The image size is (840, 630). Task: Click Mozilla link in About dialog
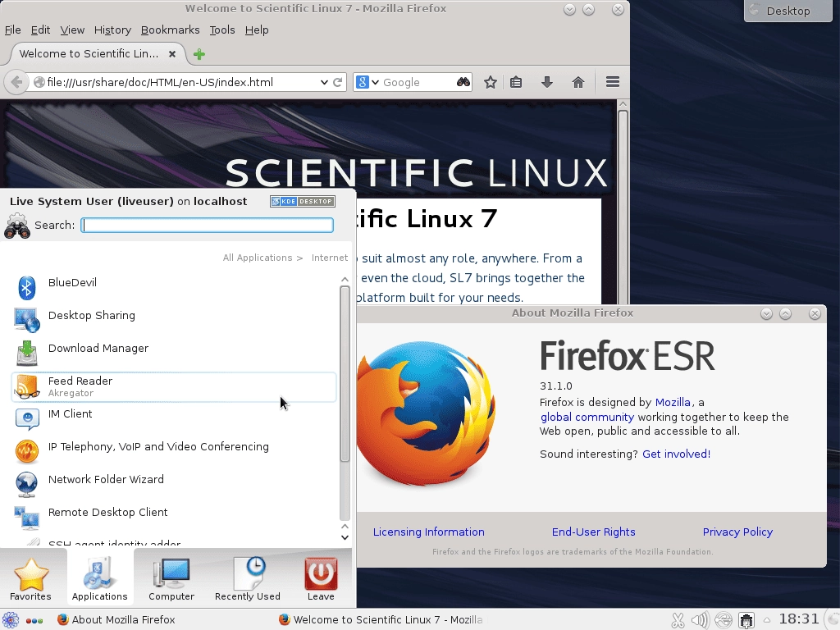(x=673, y=402)
